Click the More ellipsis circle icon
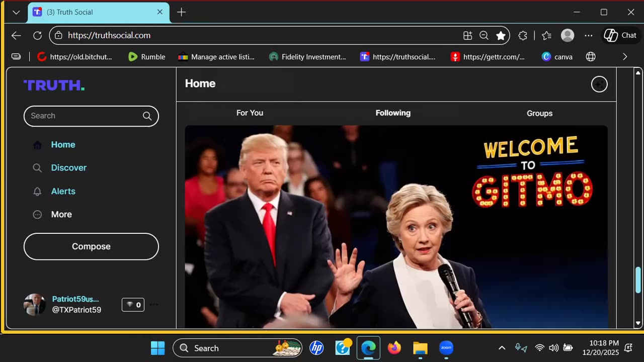The image size is (644, 362). 37,215
